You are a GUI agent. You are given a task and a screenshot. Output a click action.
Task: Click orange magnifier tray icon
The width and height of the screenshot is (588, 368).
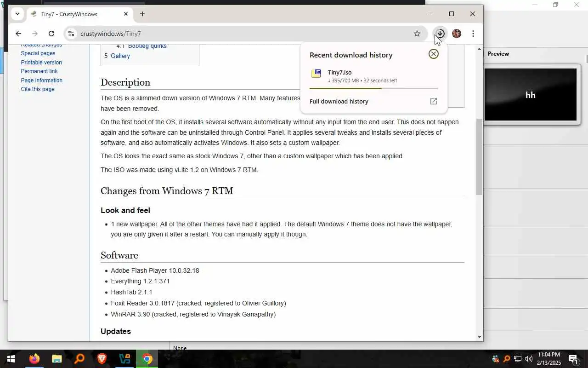click(x=506, y=359)
